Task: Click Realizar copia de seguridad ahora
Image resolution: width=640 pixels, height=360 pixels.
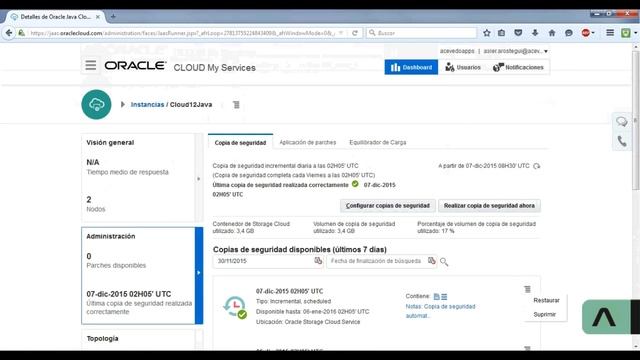Action: coord(489,206)
